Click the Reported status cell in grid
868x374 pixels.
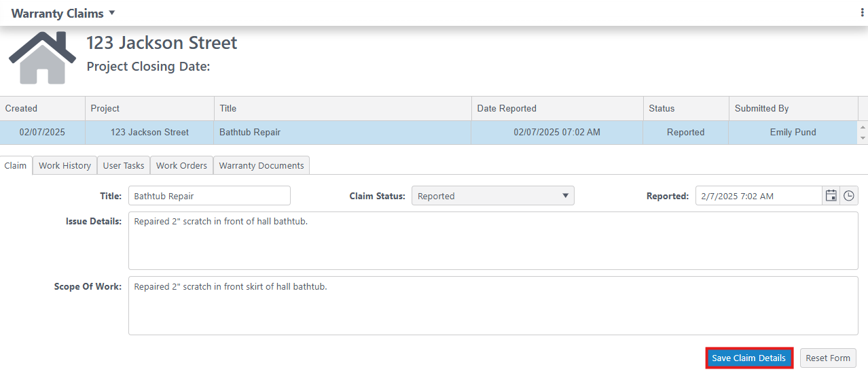pyautogui.click(x=685, y=133)
